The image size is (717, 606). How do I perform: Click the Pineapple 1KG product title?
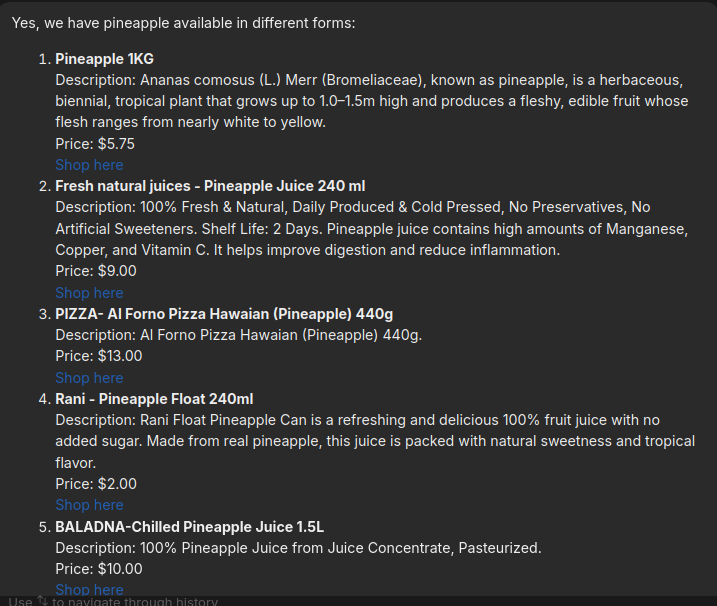pos(104,59)
